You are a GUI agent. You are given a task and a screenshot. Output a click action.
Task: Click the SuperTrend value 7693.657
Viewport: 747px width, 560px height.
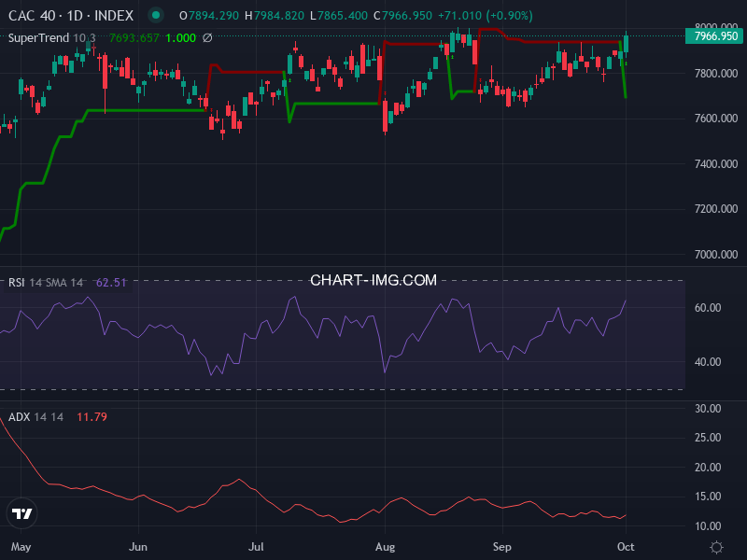(134, 37)
